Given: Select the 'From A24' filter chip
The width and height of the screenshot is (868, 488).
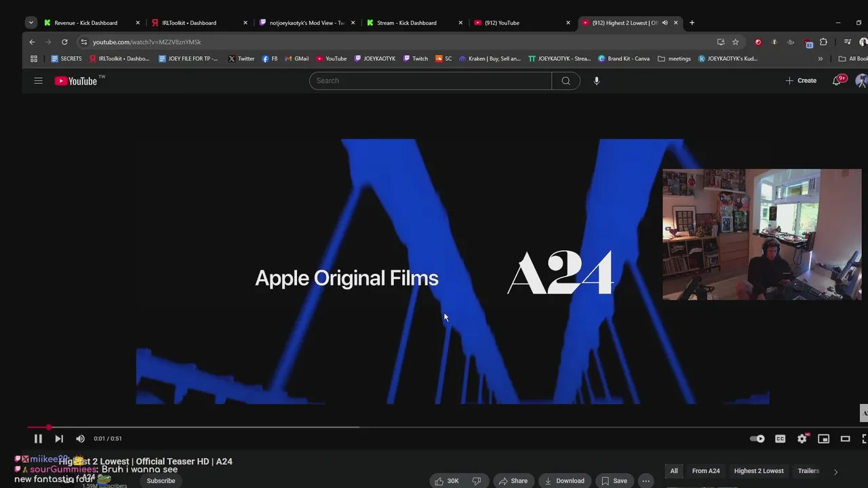Looking at the screenshot, I should [x=706, y=471].
